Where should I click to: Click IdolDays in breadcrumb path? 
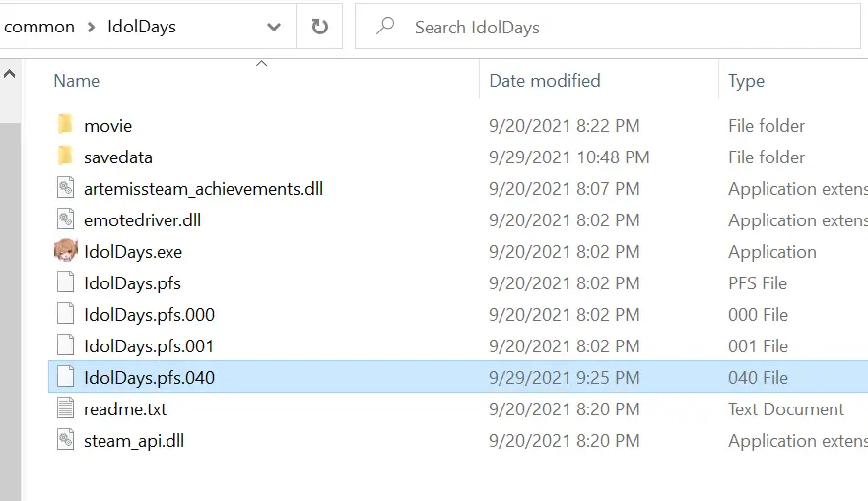(142, 27)
